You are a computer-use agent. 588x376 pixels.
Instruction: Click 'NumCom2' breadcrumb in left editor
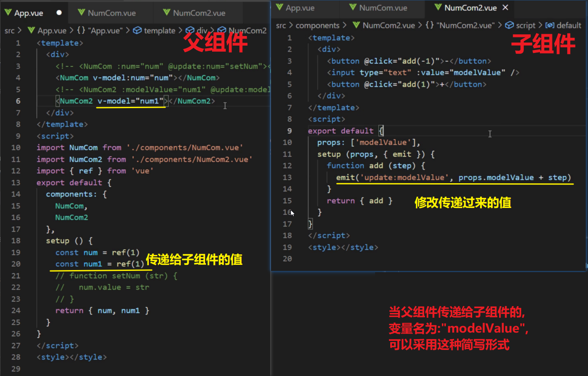click(x=247, y=30)
